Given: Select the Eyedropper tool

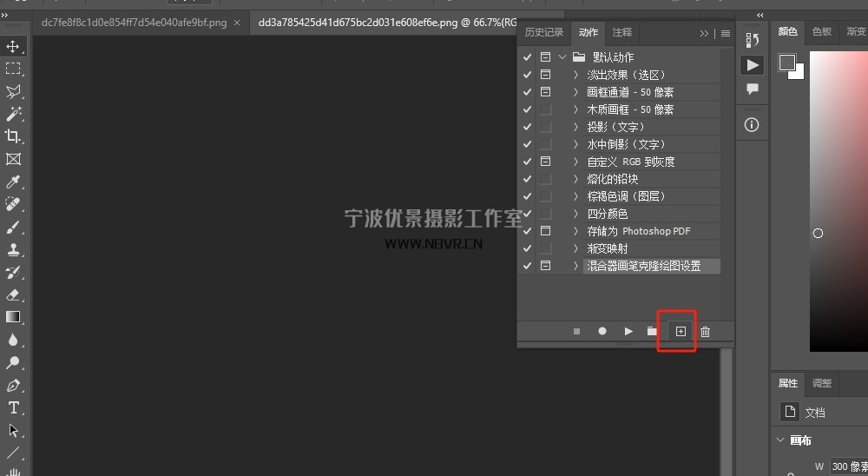Looking at the screenshot, I should click(13, 182).
